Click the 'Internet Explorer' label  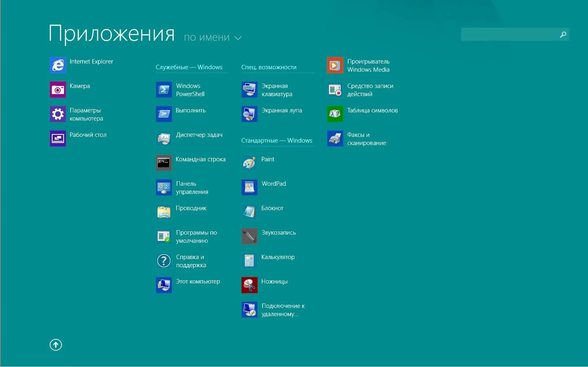91,62
